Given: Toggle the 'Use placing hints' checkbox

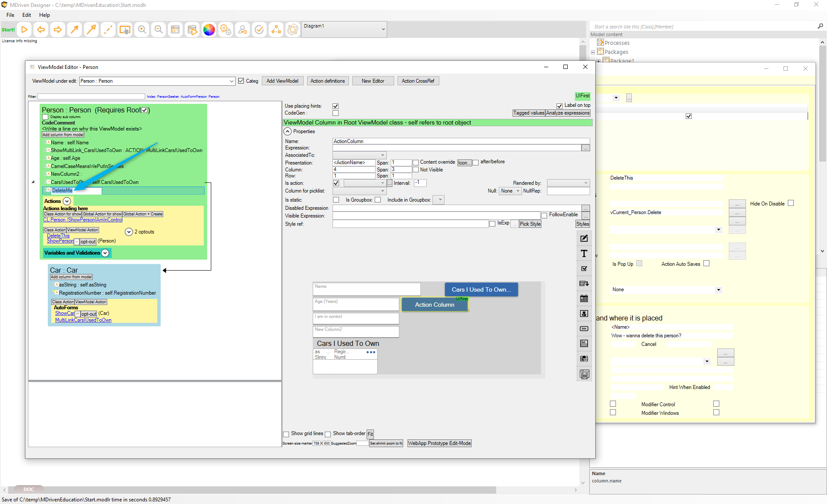Looking at the screenshot, I should (x=336, y=106).
